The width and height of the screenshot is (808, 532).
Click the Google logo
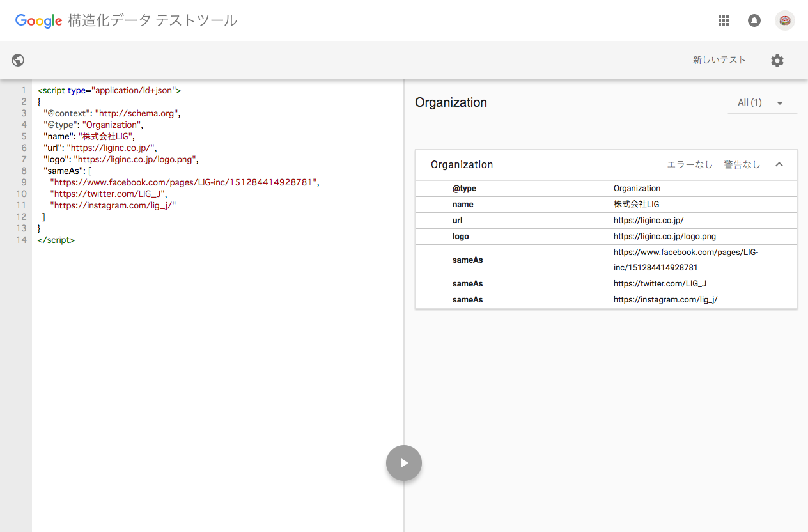point(38,20)
